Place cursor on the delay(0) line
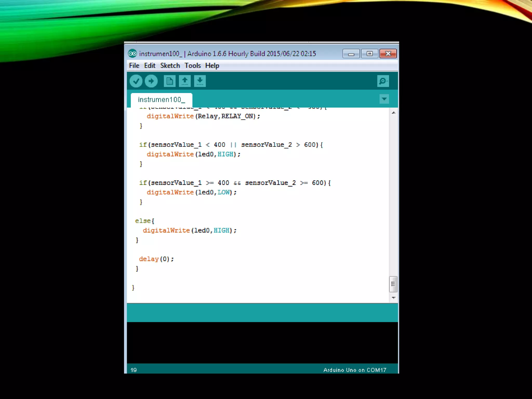This screenshot has height=399, width=532. coord(156,259)
